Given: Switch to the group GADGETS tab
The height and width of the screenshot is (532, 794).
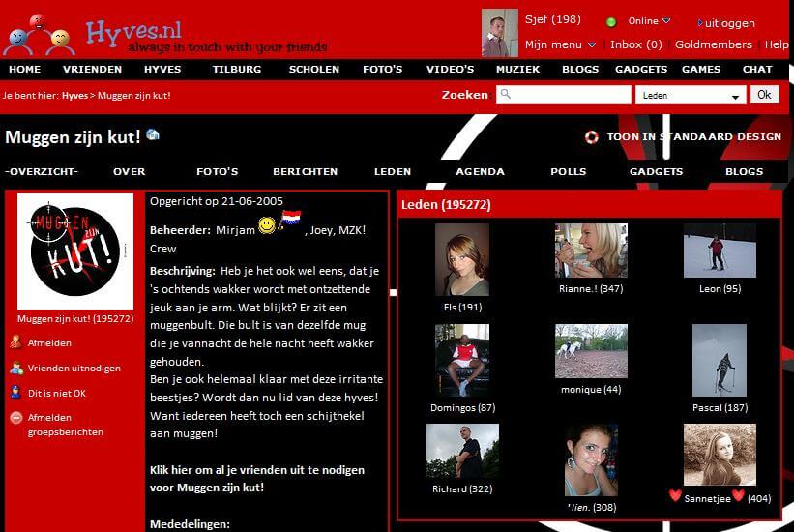Looking at the screenshot, I should [x=656, y=171].
